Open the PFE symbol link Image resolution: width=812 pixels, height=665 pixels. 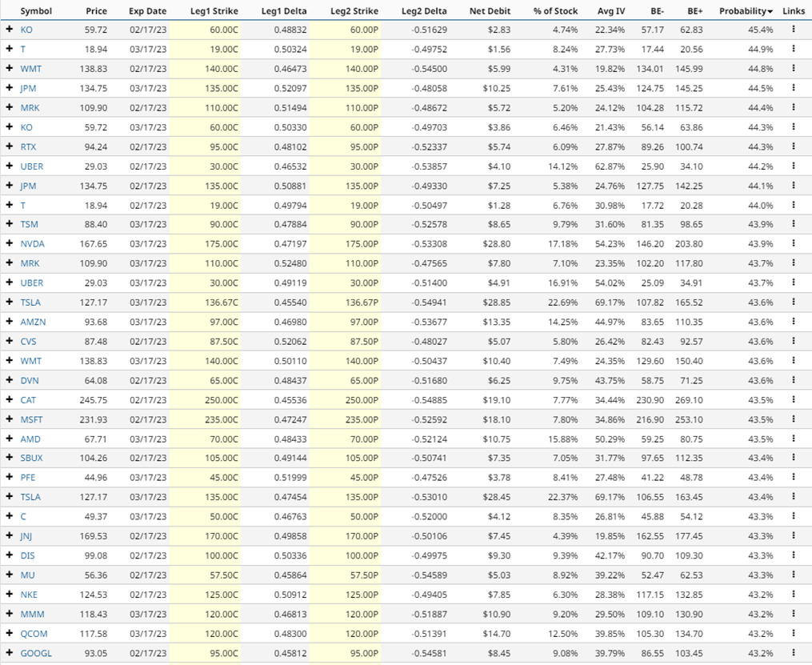(28, 477)
